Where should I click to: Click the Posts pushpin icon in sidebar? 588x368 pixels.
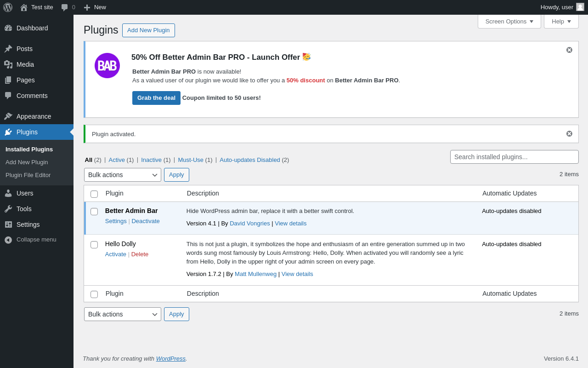8,49
